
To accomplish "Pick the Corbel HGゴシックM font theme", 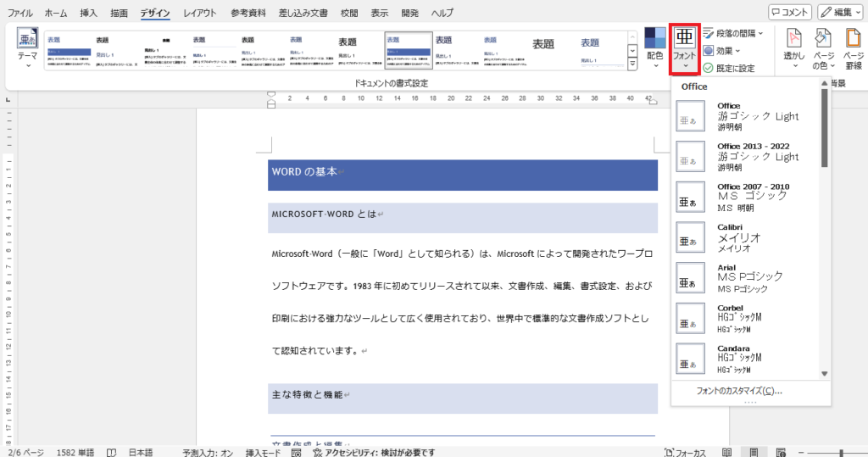I will point(748,318).
